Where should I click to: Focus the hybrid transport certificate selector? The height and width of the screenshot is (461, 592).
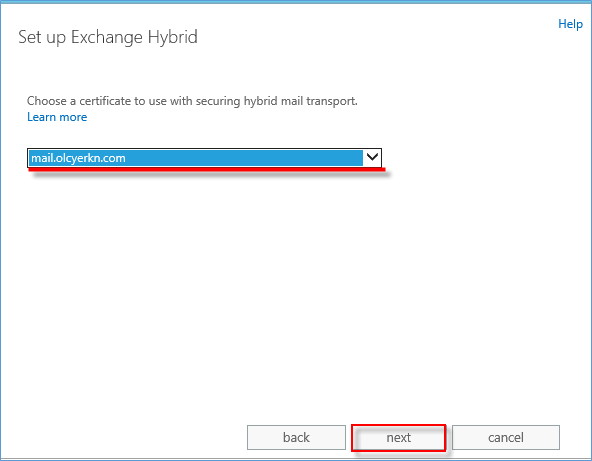click(204, 158)
